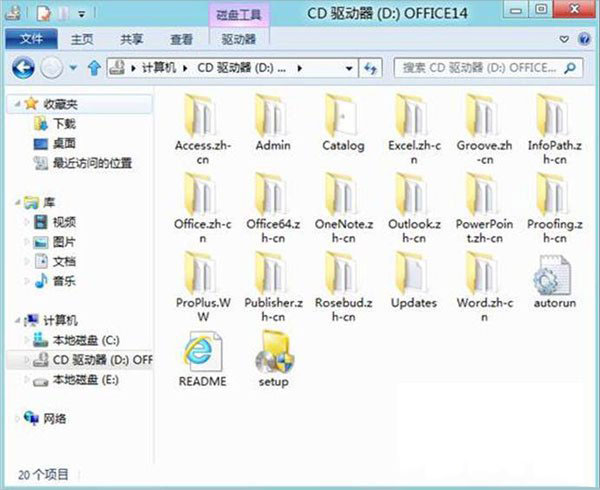
Task: Go up one folder level arrow
Action: (94, 68)
